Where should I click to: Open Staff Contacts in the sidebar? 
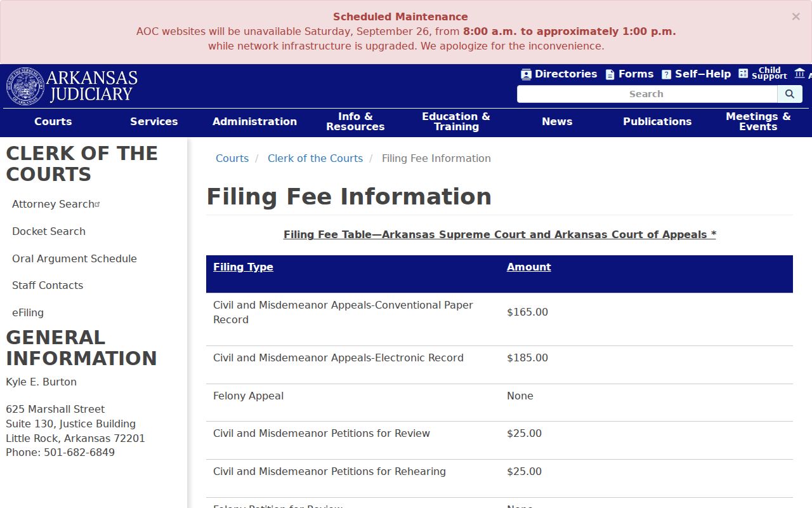(x=48, y=286)
